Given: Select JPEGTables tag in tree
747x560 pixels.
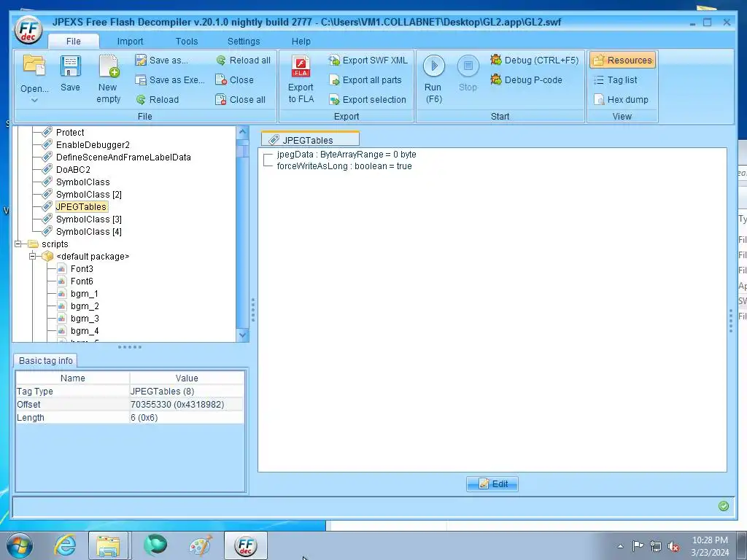Looking at the screenshot, I should point(81,206).
